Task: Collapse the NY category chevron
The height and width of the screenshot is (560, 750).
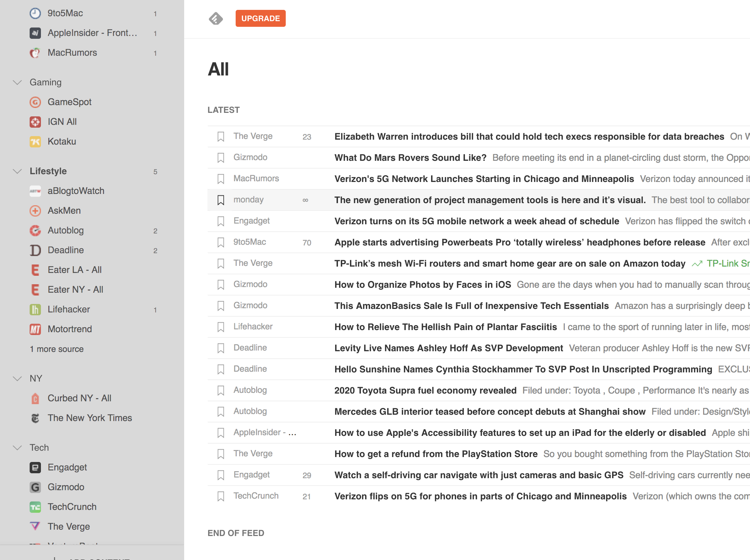Action: point(17,379)
